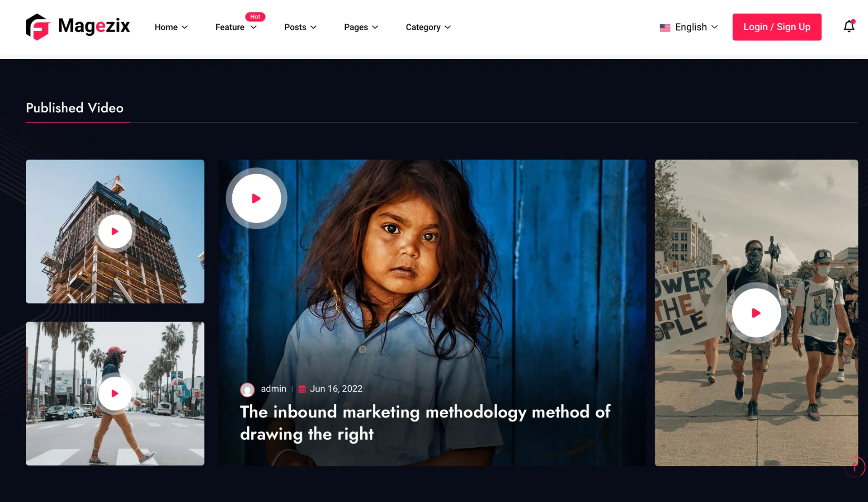Open the notifications bell

click(x=849, y=27)
